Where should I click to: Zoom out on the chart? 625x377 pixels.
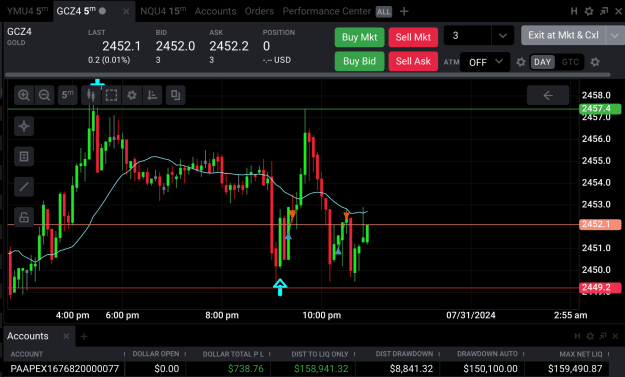point(44,95)
